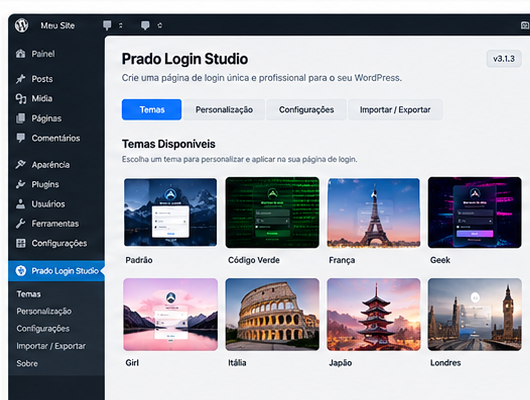Select the Itália Colosseum thumbnail

[x=272, y=314]
